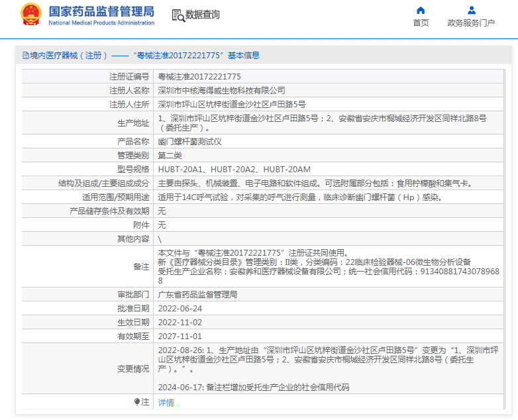Click 结构及组成/主要组成成分 label

click(104, 183)
